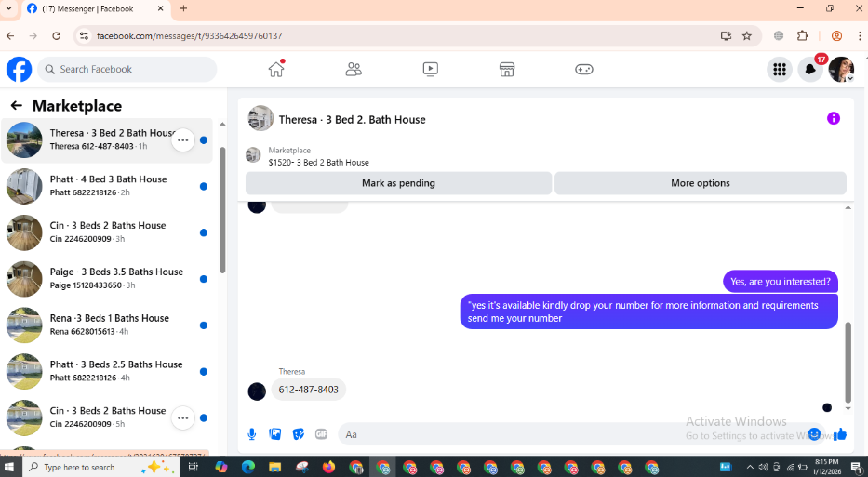Click the unread dot on Phatt 2h chat
Viewport: 868px width, 477px height.
[x=204, y=187]
